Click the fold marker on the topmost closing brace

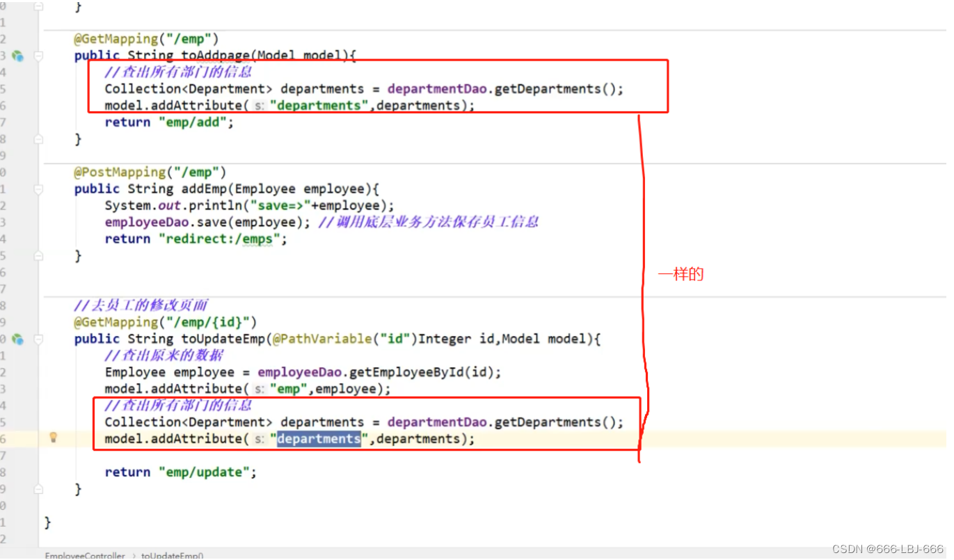point(38,6)
